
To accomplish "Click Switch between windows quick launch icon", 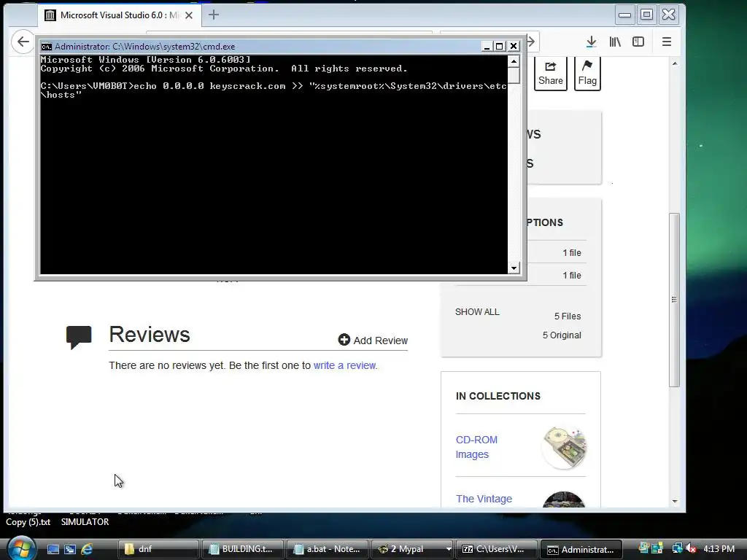I will (x=70, y=549).
